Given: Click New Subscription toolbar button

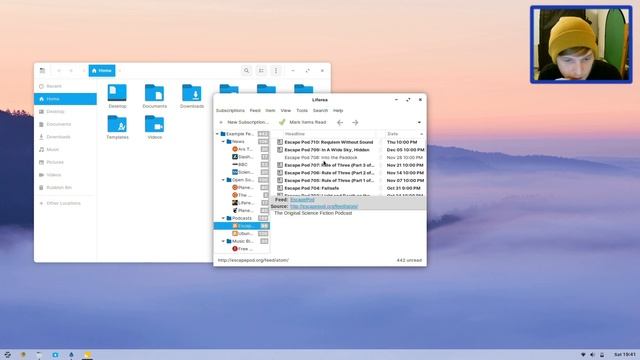Looking at the screenshot, I should 244,122.
